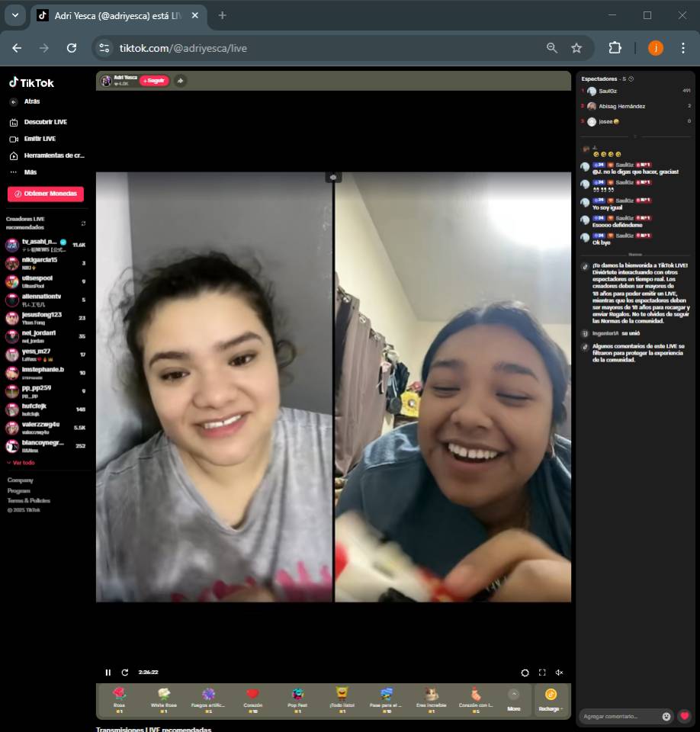Screen dimensions: 700x732
Task: Reload the live stream with the refresh icon
Action: (125, 673)
